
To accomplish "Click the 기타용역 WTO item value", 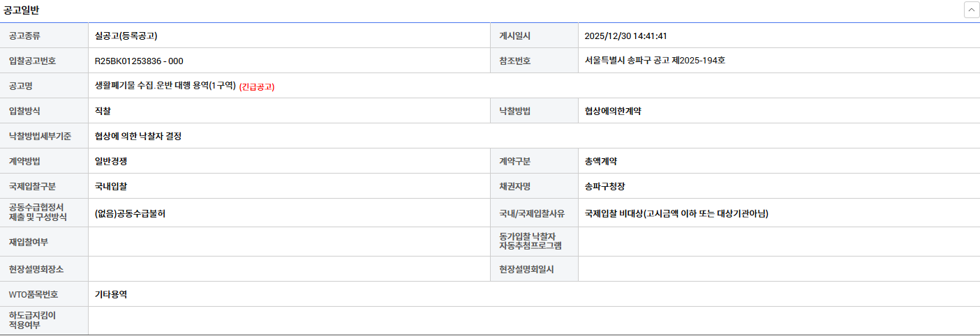I will point(111,294).
